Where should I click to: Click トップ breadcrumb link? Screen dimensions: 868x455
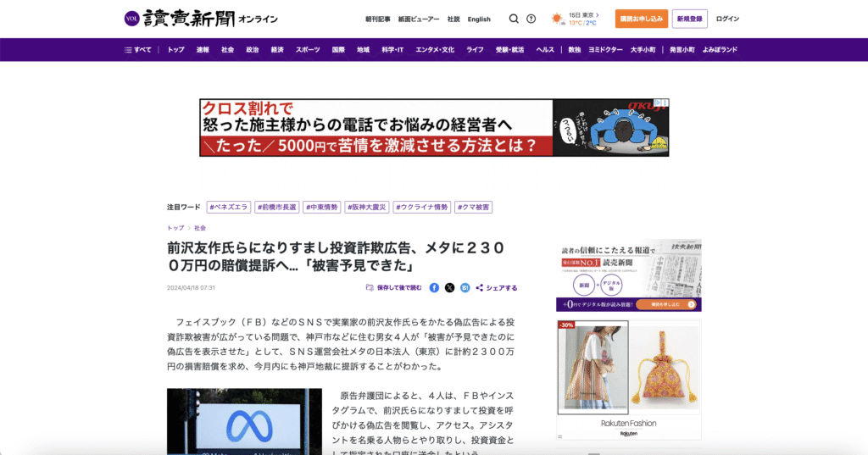click(175, 228)
